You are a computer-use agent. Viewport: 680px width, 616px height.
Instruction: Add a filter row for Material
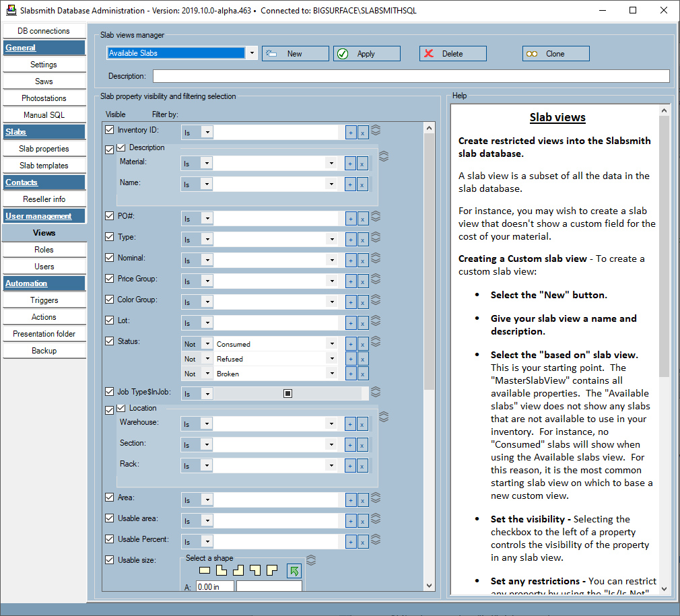point(350,164)
